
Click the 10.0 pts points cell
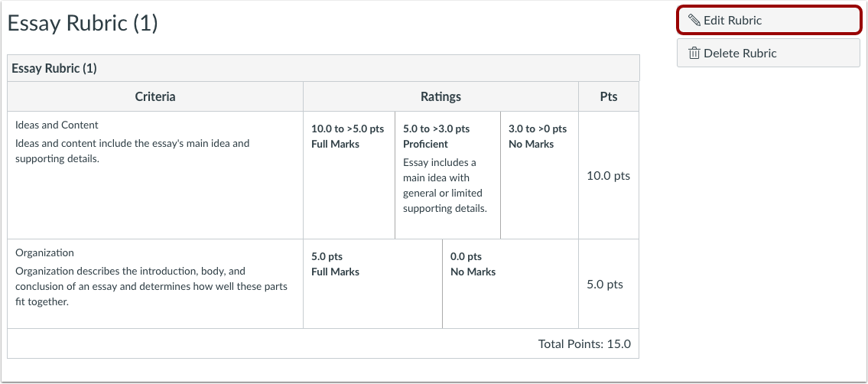tap(609, 176)
